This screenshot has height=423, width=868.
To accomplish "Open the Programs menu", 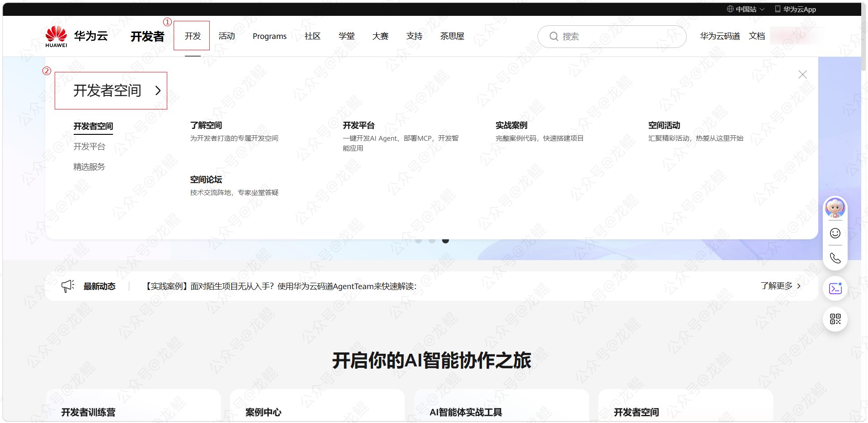I will (x=269, y=36).
